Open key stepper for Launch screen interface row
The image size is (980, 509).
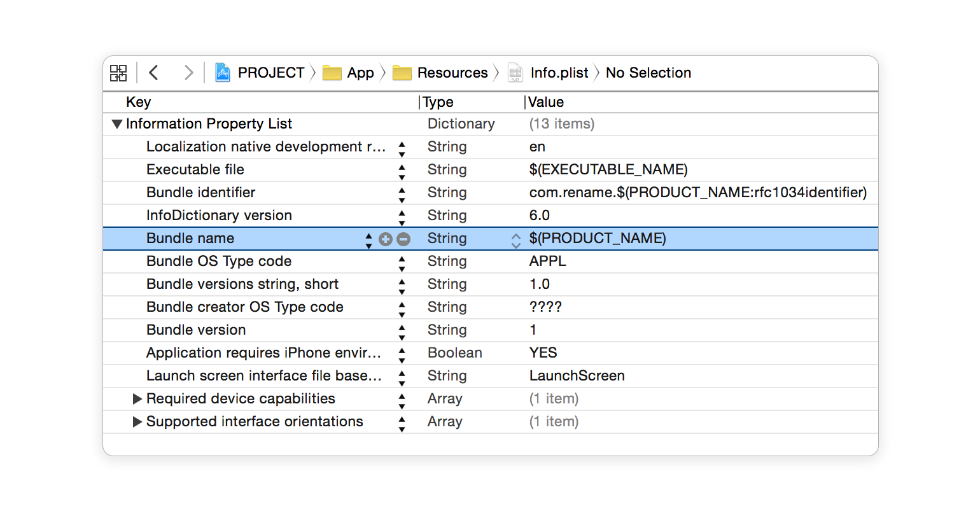(402, 379)
